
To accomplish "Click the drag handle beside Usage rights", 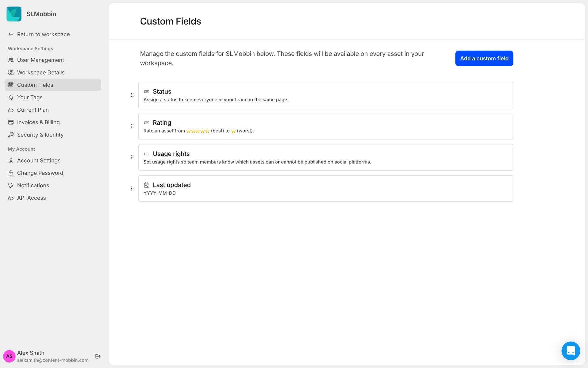I will tap(132, 157).
